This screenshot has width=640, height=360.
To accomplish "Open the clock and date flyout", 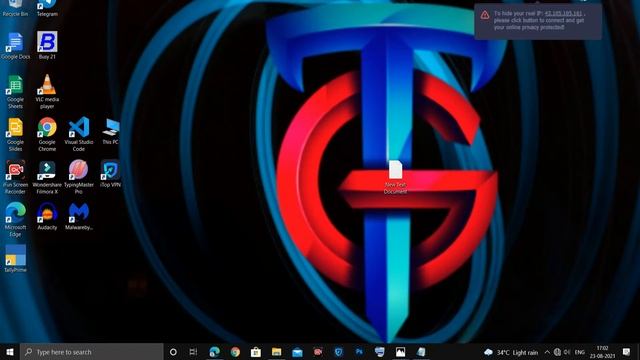I will coord(602,352).
